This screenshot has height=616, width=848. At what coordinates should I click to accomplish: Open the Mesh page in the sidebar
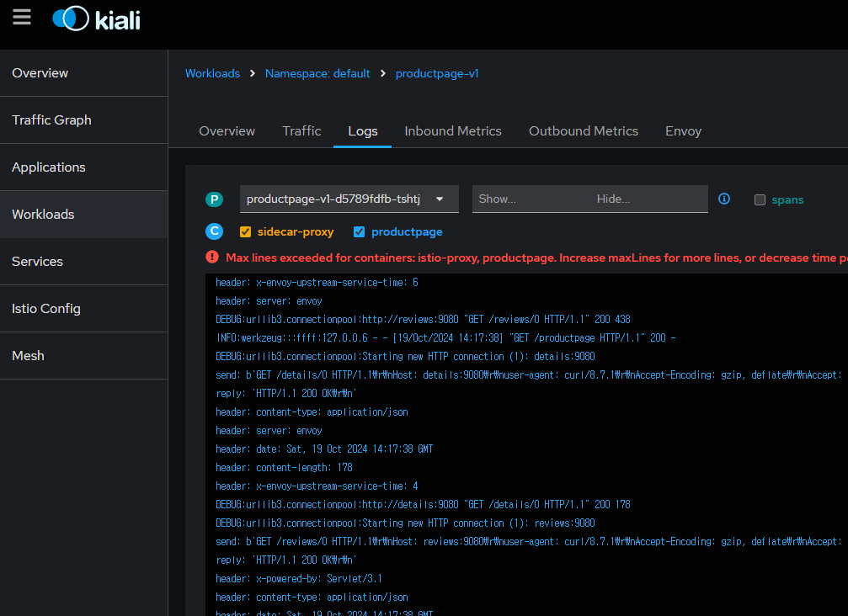tap(28, 356)
